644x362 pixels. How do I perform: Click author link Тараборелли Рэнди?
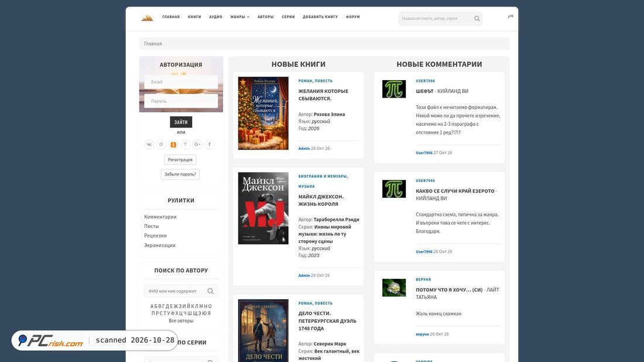337,219
